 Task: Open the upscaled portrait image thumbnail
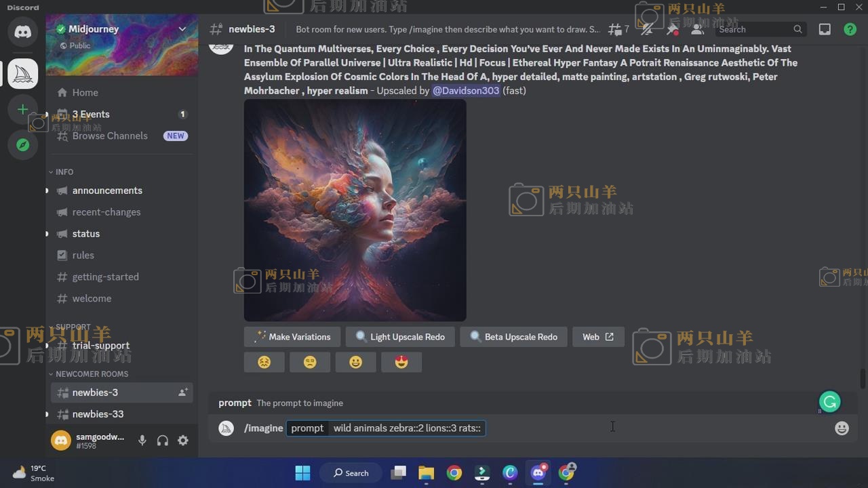pyautogui.click(x=355, y=210)
